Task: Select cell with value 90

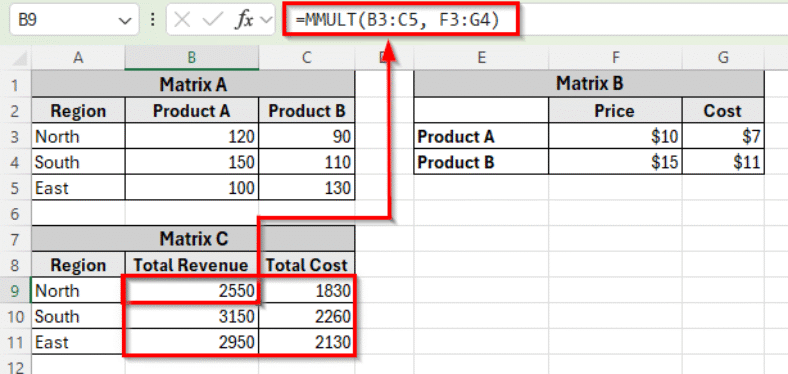Action: pyautogui.click(x=307, y=136)
